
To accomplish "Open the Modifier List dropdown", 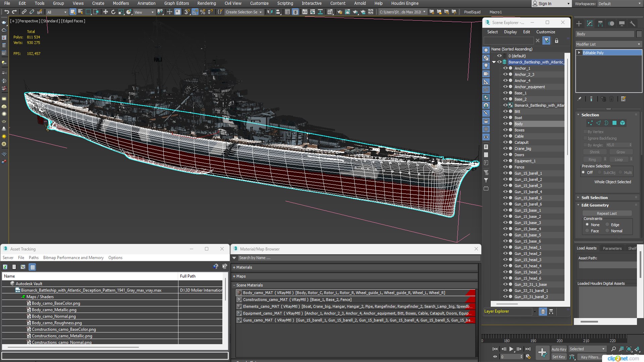I will click(608, 44).
